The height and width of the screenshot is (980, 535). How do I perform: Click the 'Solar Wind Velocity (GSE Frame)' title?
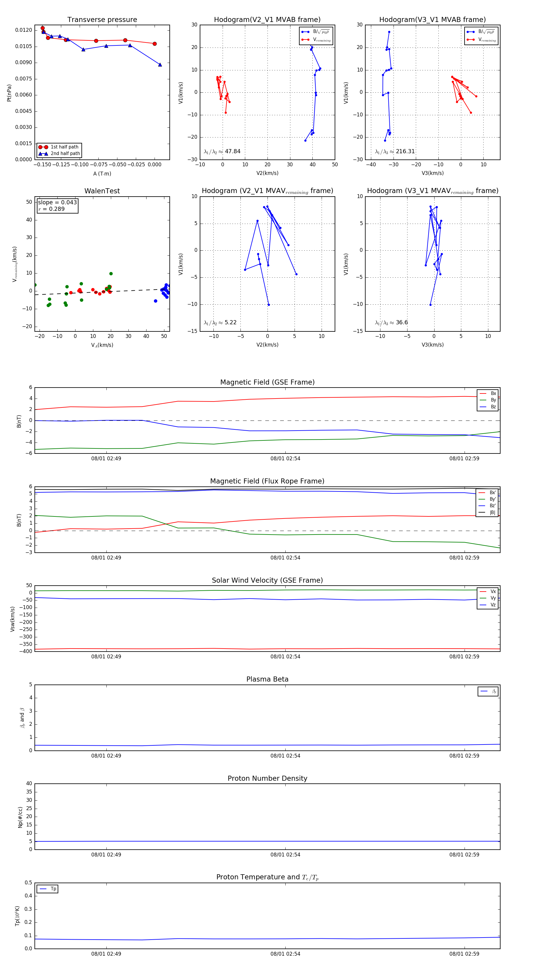[x=267, y=581]
